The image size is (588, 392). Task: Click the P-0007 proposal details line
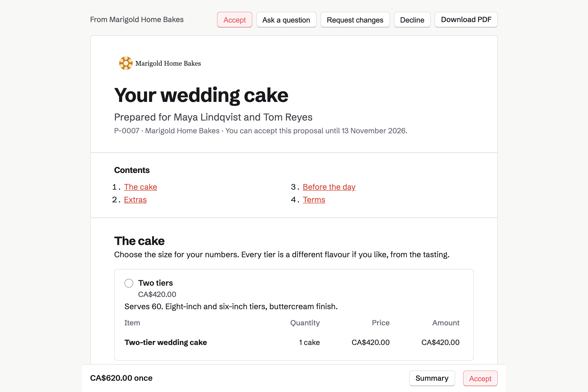[261, 131]
